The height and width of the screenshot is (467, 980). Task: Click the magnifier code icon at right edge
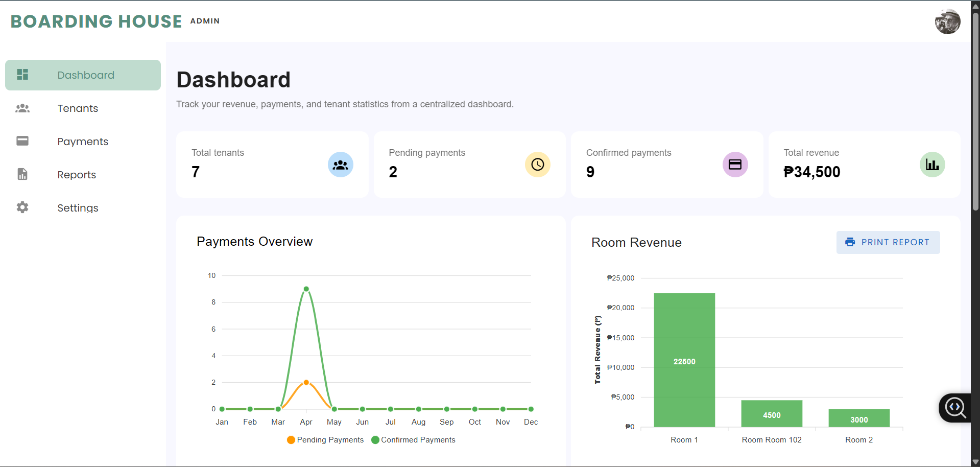coord(955,408)
